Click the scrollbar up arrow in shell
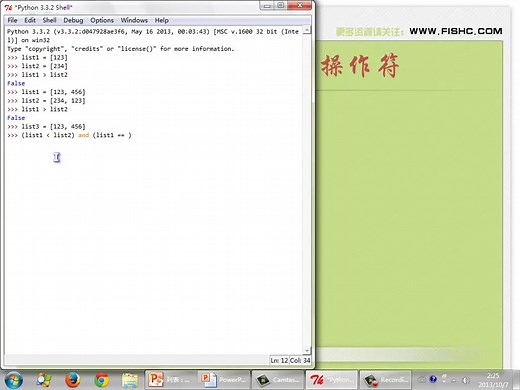Viewport: 520px width, 390px height. click(x=307, y=30)
